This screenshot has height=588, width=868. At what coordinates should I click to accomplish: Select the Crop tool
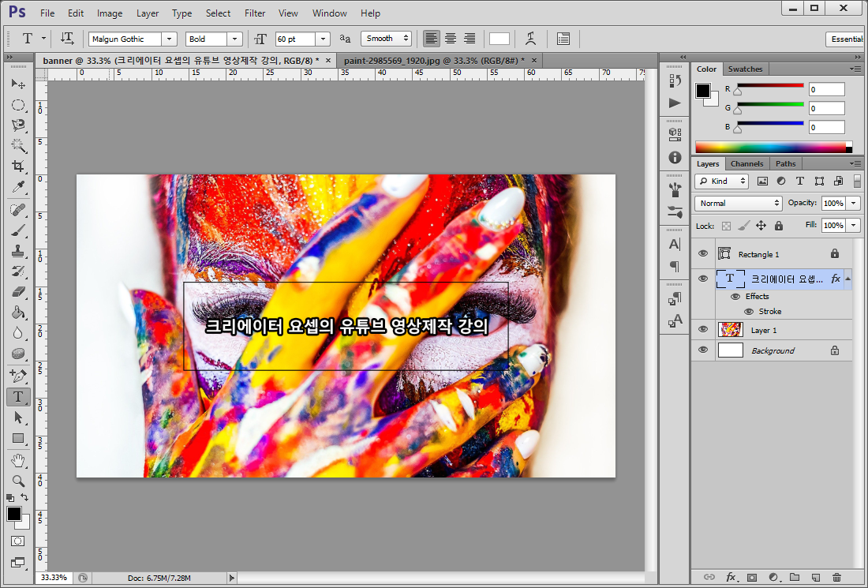[18, 166]
